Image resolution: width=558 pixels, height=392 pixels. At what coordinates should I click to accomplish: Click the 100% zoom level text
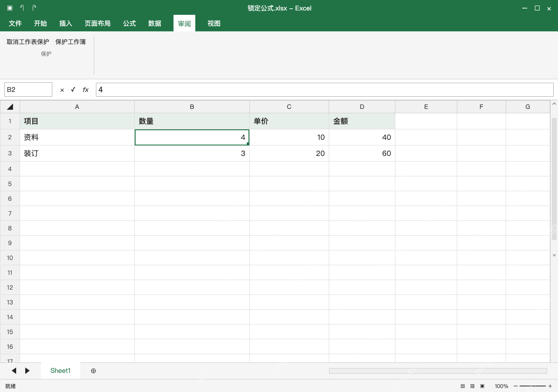pyautogui.click(x=501, y=386)
